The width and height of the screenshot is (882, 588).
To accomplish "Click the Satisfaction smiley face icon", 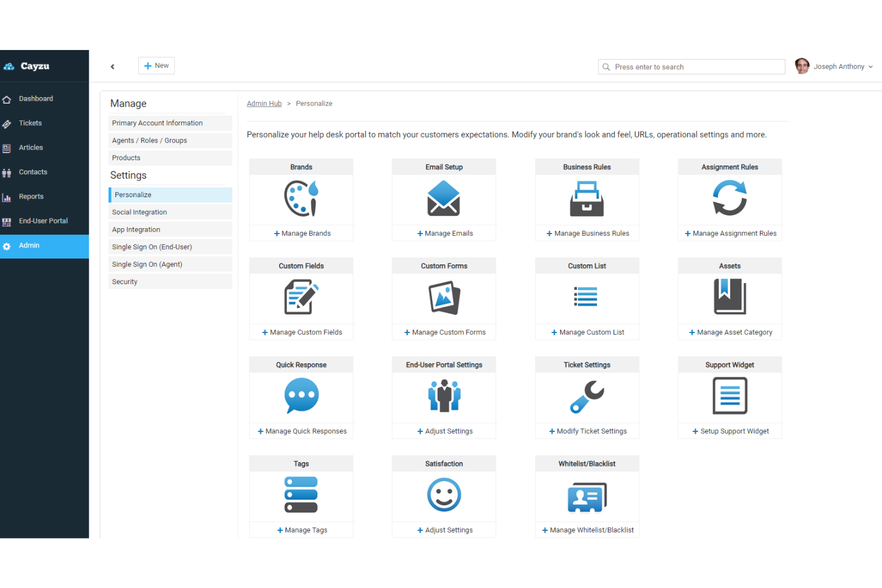I will [444, 495].
